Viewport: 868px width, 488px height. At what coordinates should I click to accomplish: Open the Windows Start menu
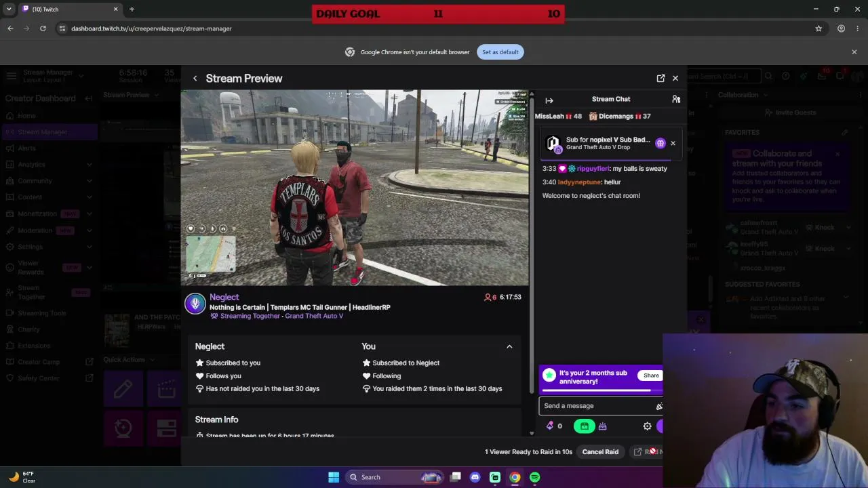point(334,477)
